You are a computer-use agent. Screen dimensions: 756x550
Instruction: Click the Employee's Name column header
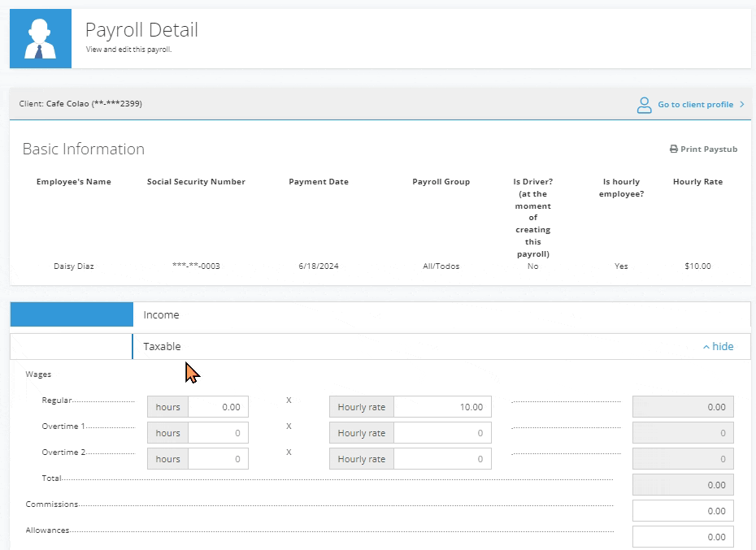click(74, 182)
